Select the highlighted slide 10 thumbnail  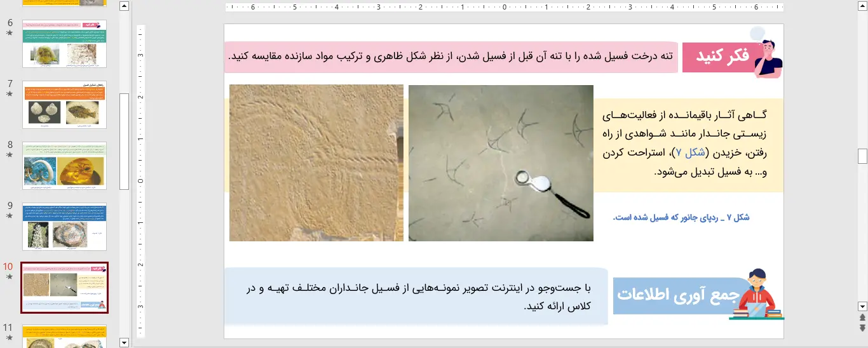click(64, 288)
